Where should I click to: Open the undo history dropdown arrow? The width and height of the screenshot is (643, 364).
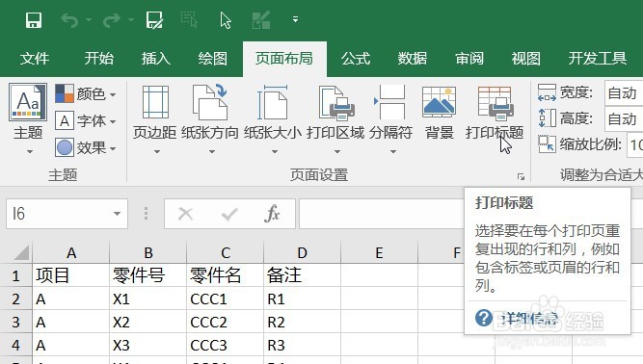89,19
